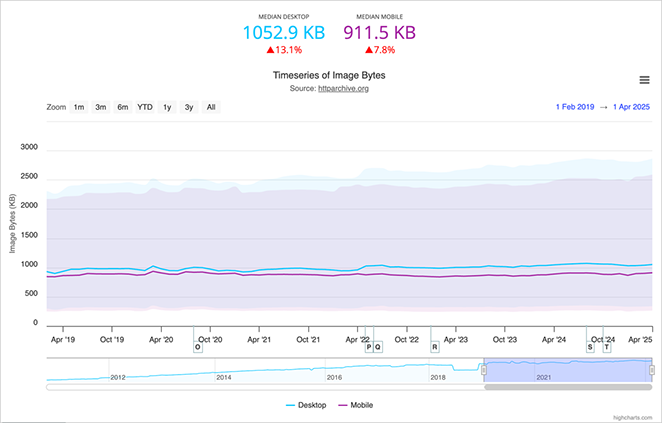Click the navigator's left range handle
This screenshot has height=423, width=662.
pyautogui.click(x=484, y=370)
